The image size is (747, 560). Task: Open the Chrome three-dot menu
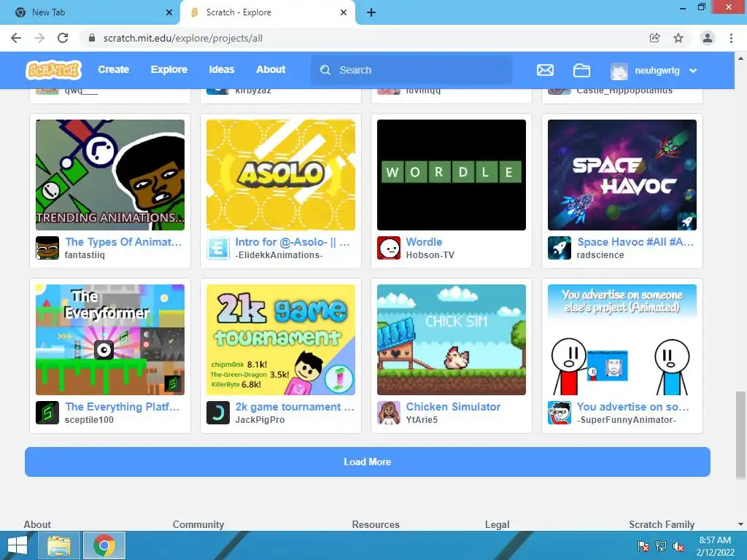(x=731, y=38)
